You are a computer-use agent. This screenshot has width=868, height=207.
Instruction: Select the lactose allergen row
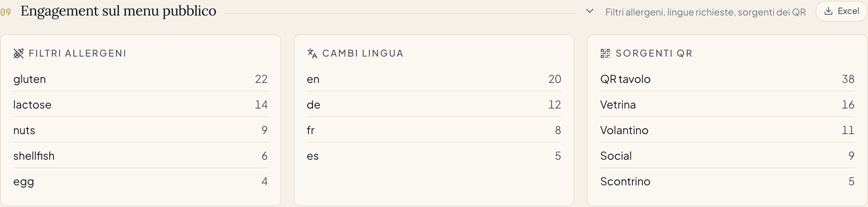(x=141, y=105)
